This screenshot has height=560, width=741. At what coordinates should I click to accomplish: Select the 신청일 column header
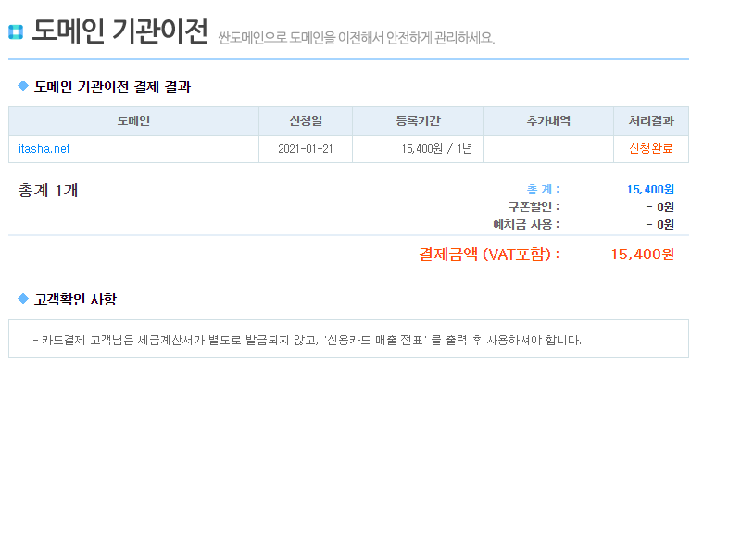306,121
